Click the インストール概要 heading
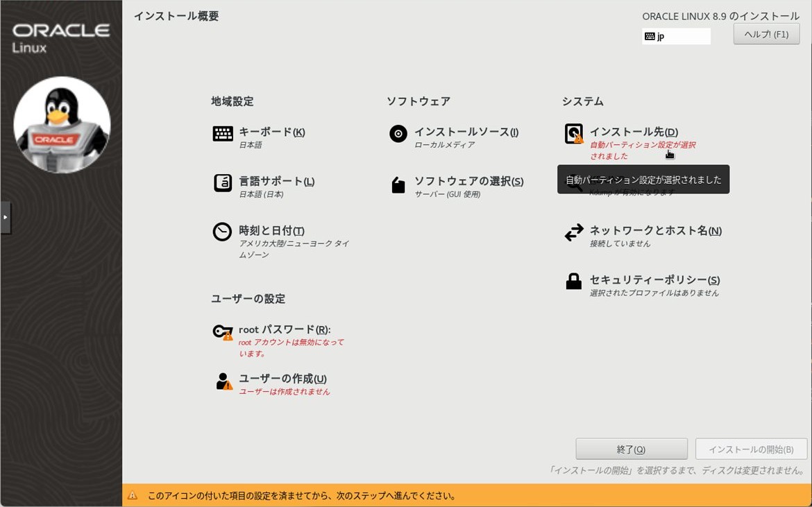812x507 pixels. (x=176, y=16)
